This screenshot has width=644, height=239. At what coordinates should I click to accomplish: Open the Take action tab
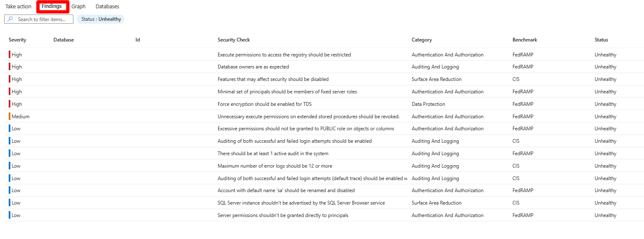[x=18, y=7]
